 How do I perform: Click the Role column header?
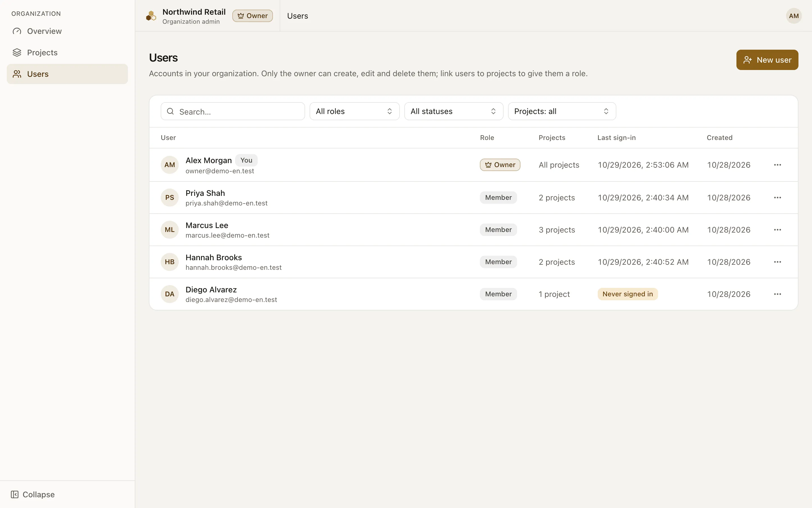487,138
